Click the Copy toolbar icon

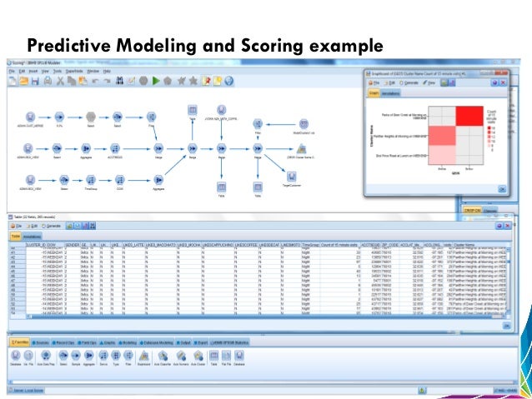tap(71, 81)
